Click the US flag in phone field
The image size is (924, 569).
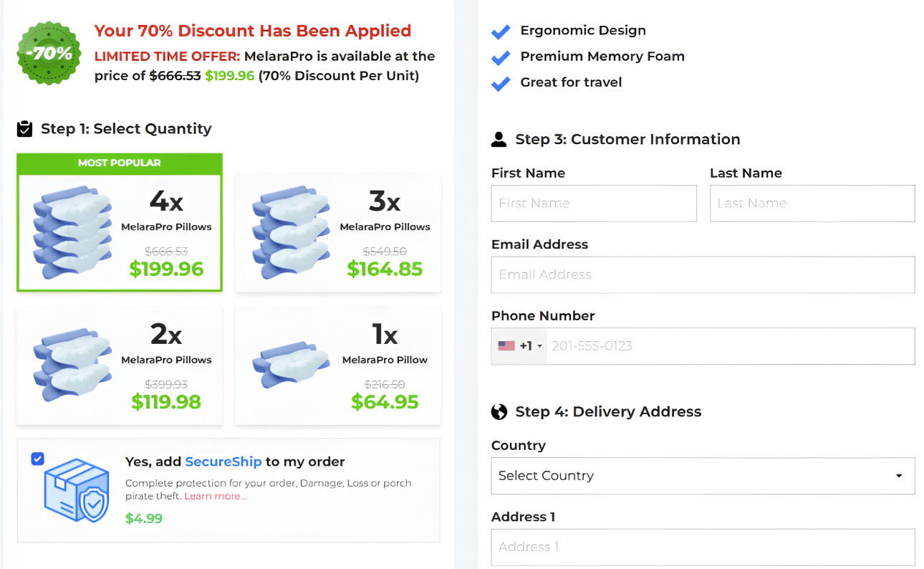[506, 346]
